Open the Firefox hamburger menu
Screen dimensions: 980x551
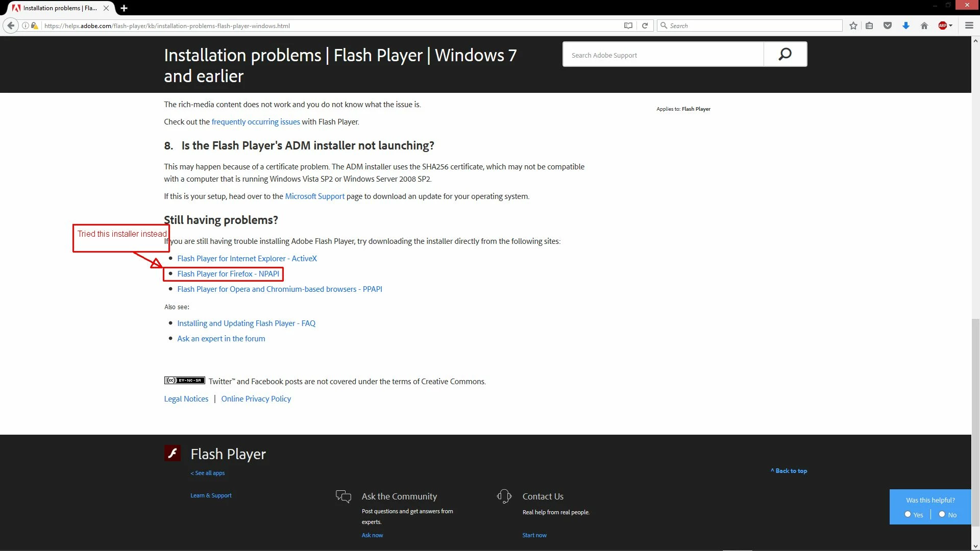tap(969, 26)
